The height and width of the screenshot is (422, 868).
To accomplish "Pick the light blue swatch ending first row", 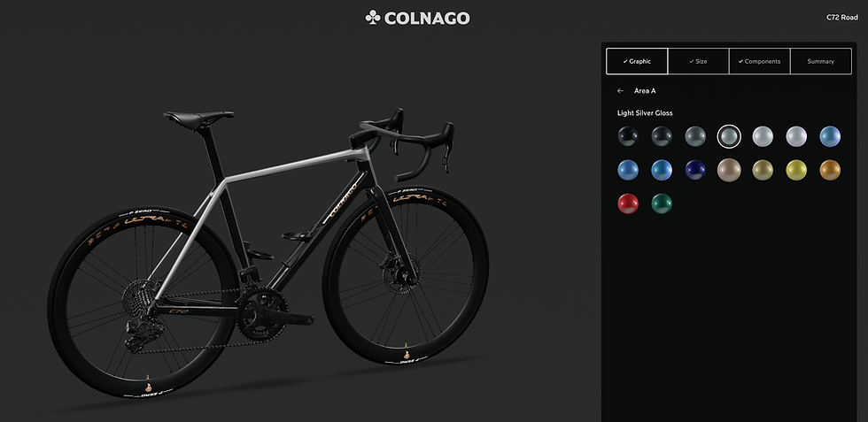I will 830,136.
